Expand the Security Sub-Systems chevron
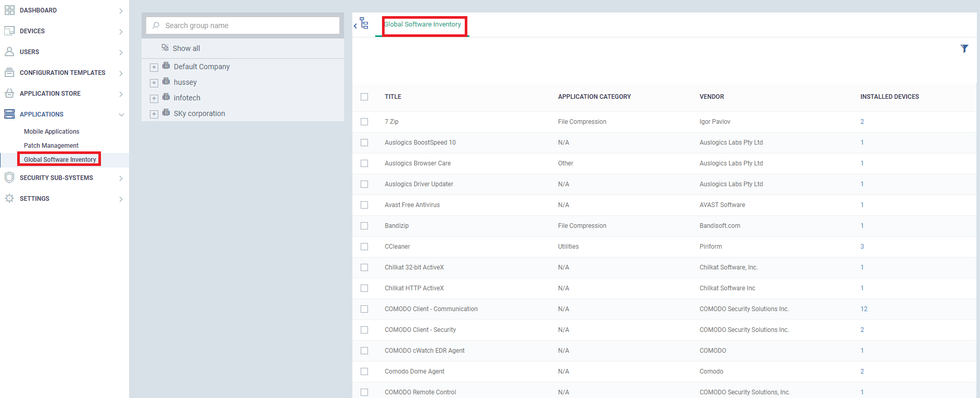980x398 pixels. click(121, 178)
